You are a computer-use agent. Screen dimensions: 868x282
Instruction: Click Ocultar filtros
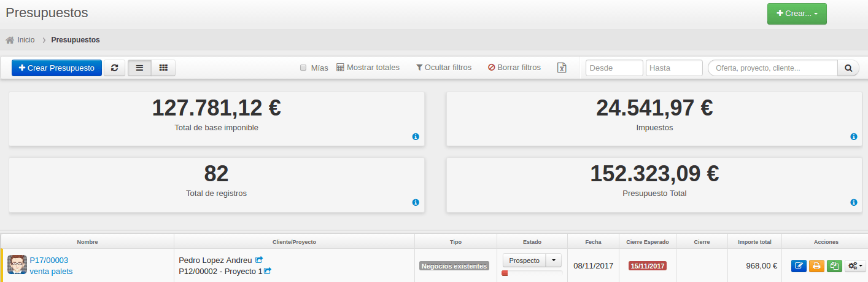tap(444, 68)
